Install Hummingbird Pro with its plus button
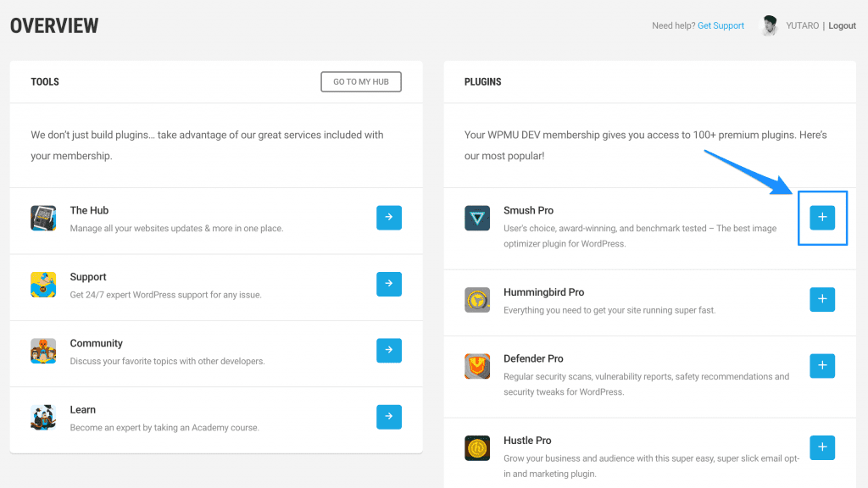The width and height of the screenshot is (868, 488). point(822,299)
